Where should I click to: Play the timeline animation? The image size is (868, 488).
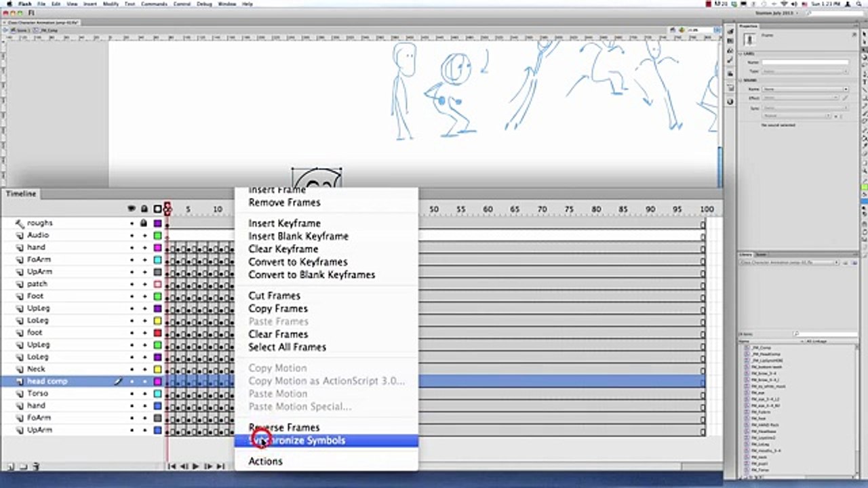click(x=196, y=466)
